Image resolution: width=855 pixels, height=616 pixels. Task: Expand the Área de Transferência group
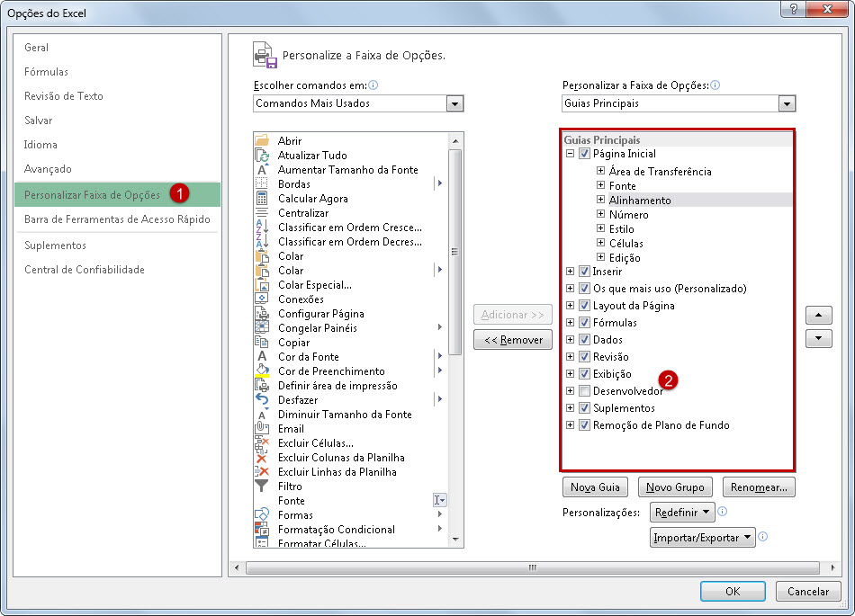600,171
